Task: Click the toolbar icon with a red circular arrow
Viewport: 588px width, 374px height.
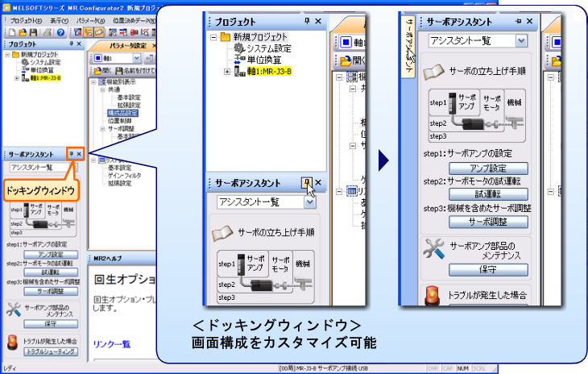Action: click(134, 32)
